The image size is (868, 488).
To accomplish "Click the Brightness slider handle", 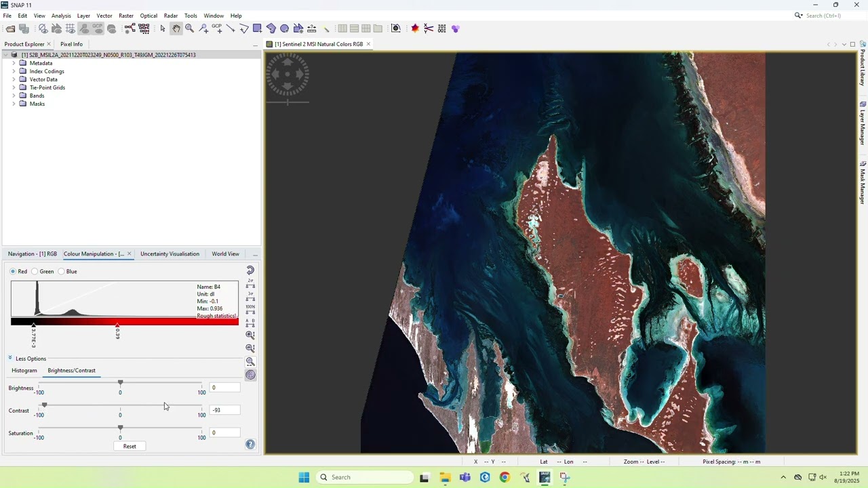I will coord(120,383).
